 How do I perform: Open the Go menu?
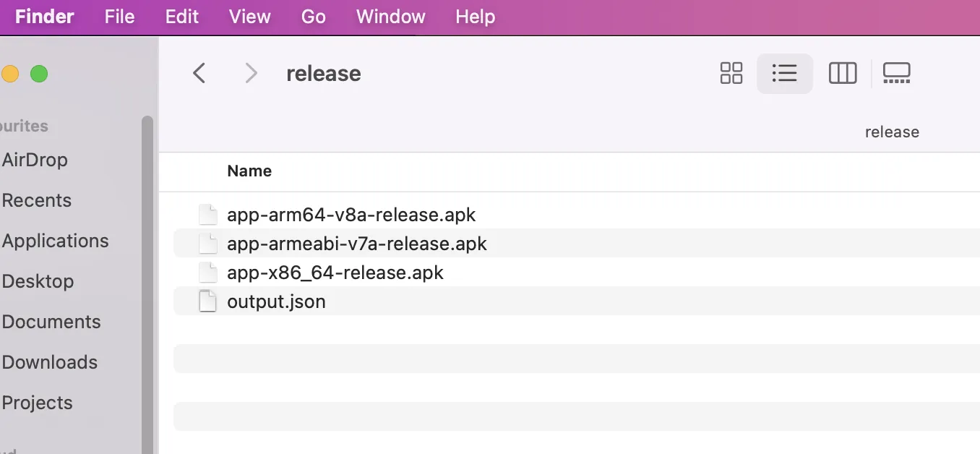[x=313, y=17]
